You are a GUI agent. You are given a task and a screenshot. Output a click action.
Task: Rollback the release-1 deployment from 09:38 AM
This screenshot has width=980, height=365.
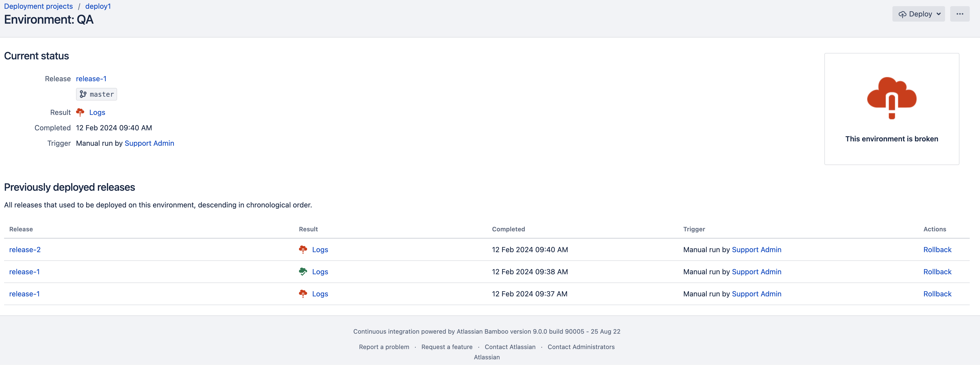pyautogui.click(x=937, y=271)
